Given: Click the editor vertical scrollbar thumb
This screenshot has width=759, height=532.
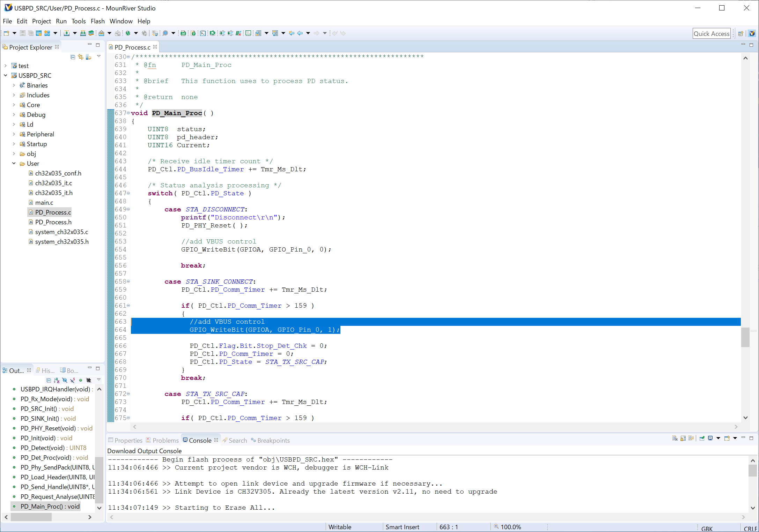Looking at the screenshot, I should pyautogui.click(x=745, y=337).
